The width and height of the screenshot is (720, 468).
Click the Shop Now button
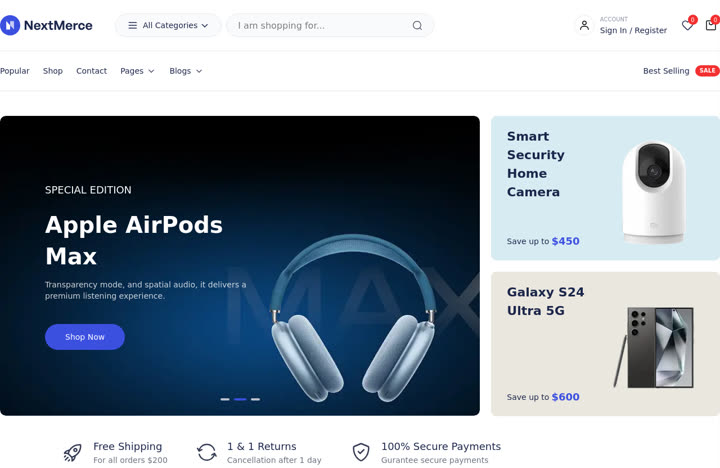pos(85,337)
